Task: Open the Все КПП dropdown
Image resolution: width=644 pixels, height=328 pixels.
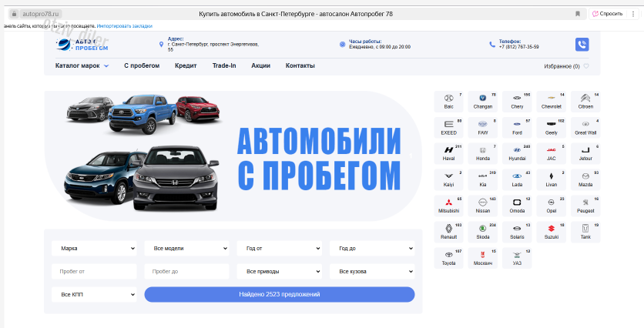Action: click(94, 294)
